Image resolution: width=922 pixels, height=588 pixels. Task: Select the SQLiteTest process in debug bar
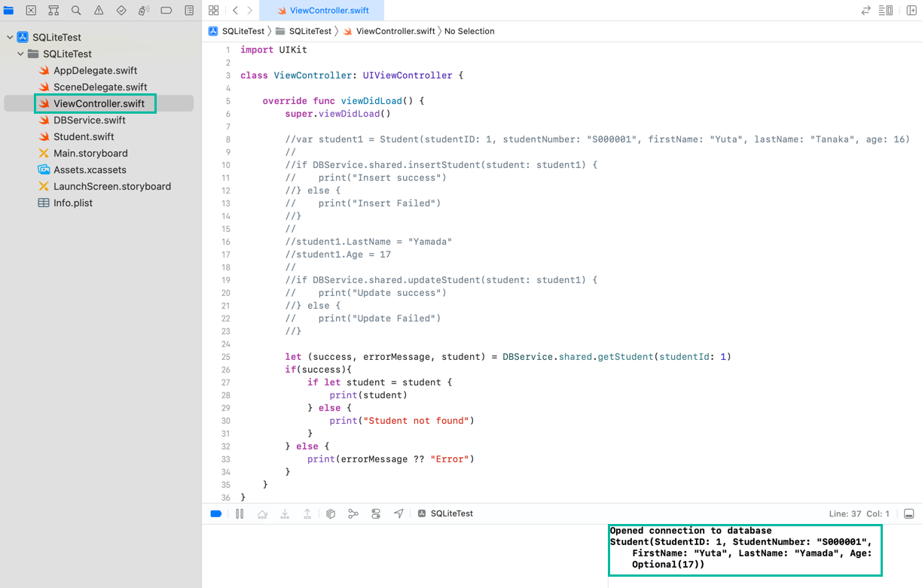click(x=446, y=513)
